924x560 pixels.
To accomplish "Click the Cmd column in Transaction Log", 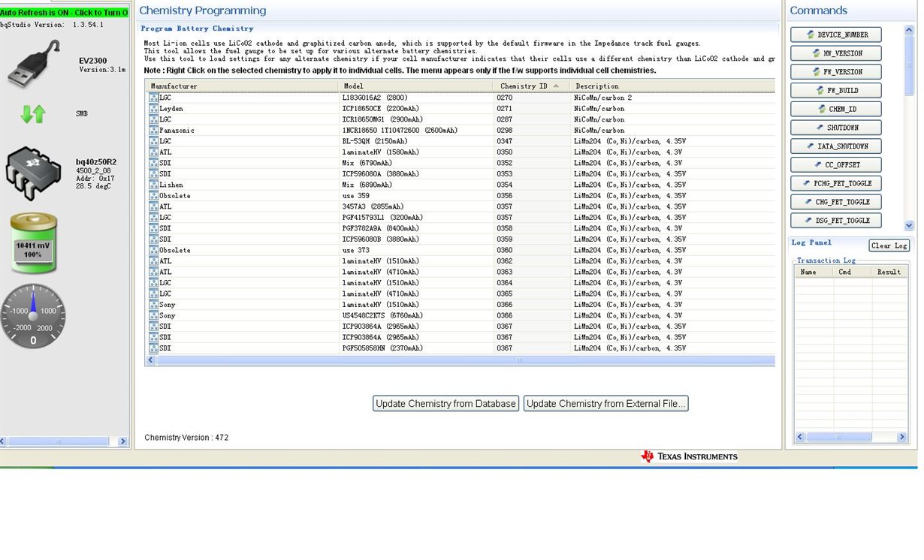I will click(852, 272).
